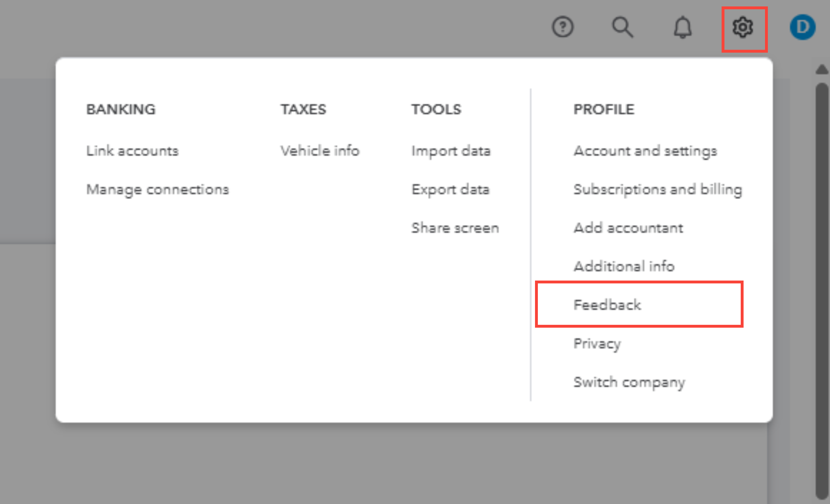Open the help question mark icon

pos(562,27)
